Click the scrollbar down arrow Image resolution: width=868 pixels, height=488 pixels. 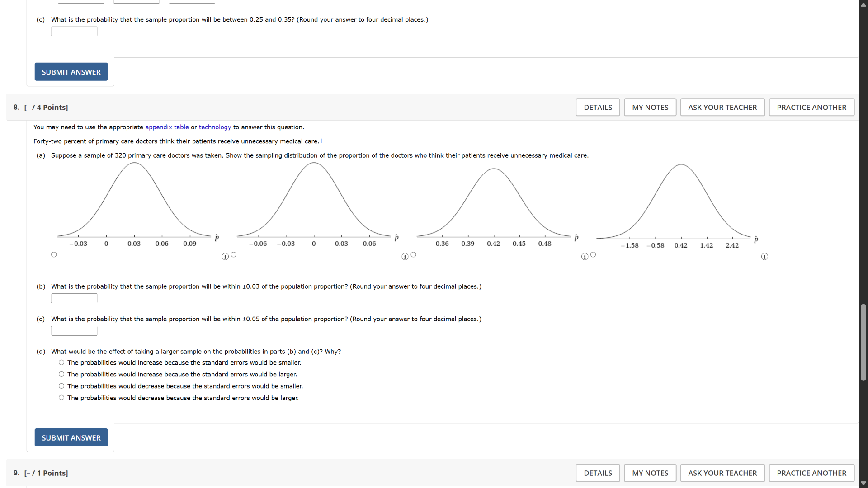coord(863,483)
